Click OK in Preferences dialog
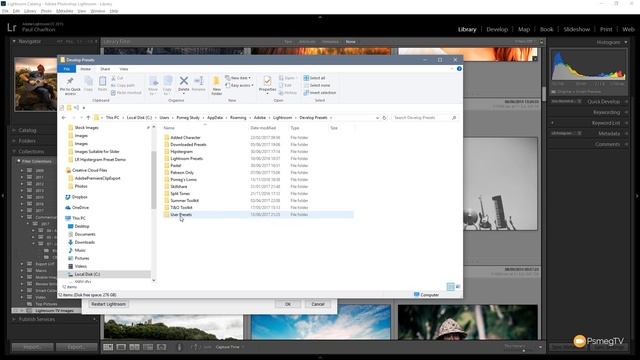This screenshot has height=360, width=640. [x=288, y=304]
